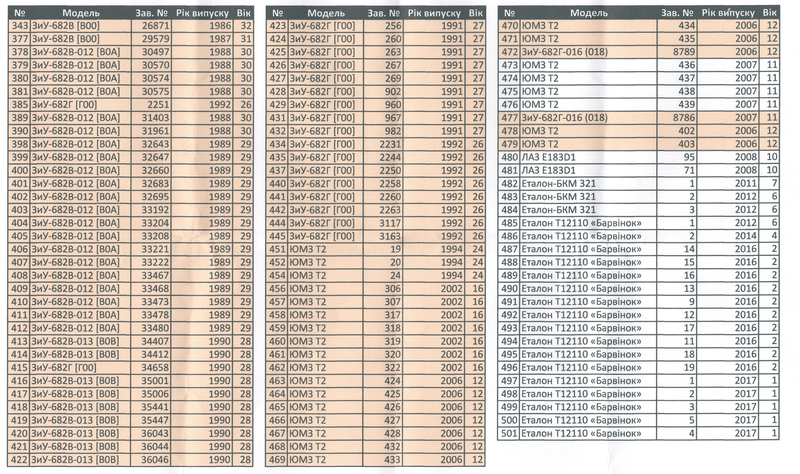Screen dimensions: 800x474
Task: Click row number 485 in the third table
Action: coord(509,223)
